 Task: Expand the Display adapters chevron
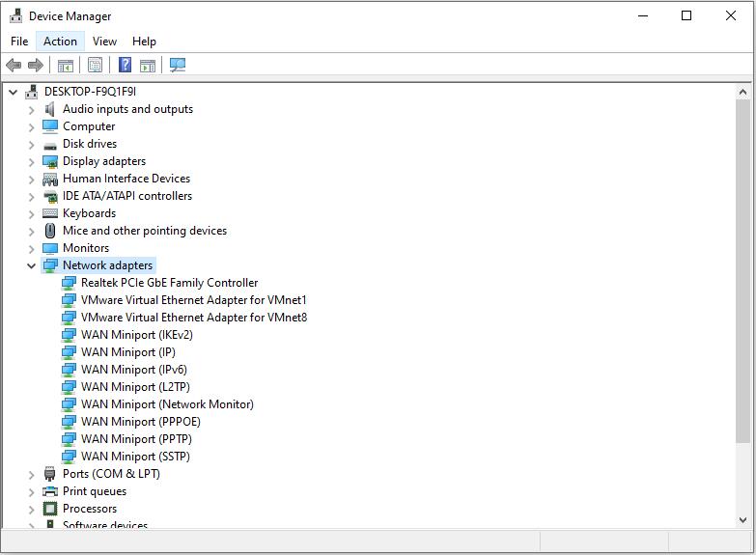point(31,162)
